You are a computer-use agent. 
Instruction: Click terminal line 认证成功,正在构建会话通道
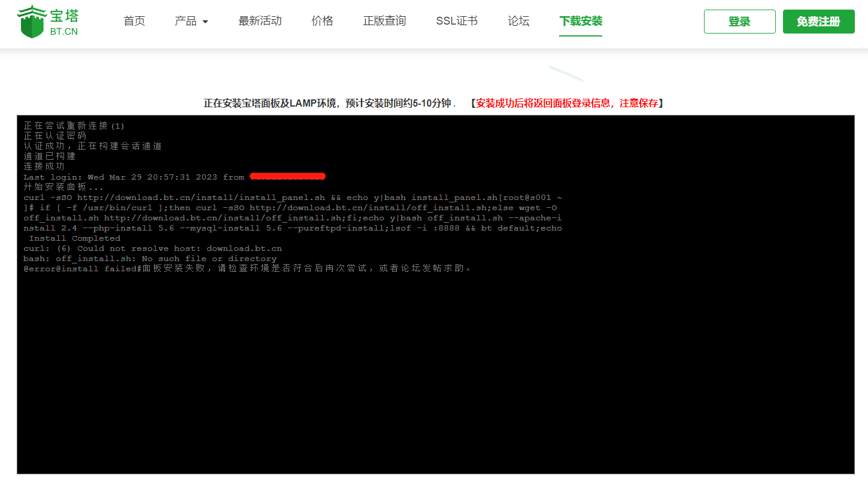pyautogui.click(x=93, y=147)
